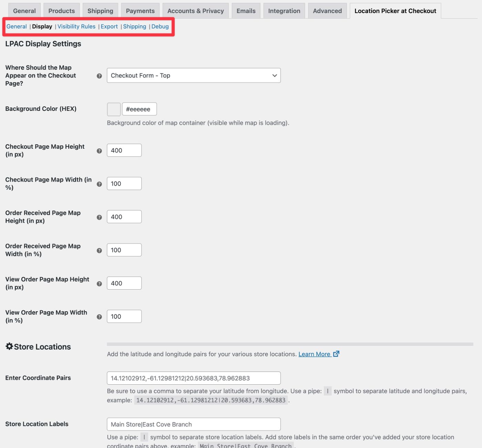Open the Debug sub-section
This screenshot has width=482, height=448.
click(160, 27)
